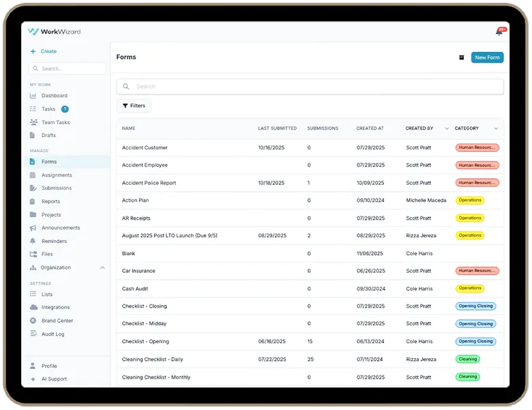Click the New Form button
The width and height of the screenshot is (532, 410).
[x=487, y=57]
